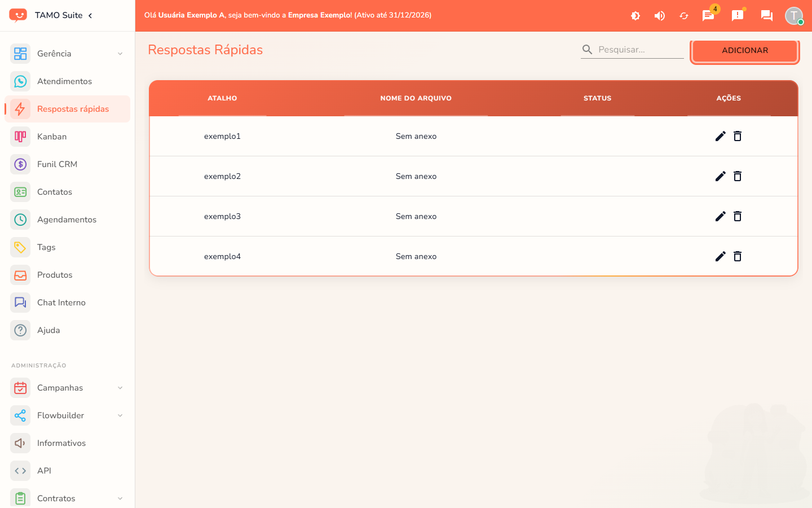Edit the exemplo2 quick reply
The image size is (812, 508).
point(720,176)
